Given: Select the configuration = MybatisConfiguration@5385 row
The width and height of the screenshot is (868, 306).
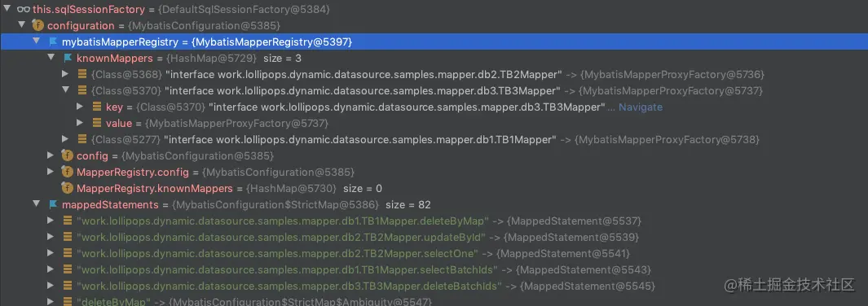Looking at the screenshot, I should pos(434,25).
